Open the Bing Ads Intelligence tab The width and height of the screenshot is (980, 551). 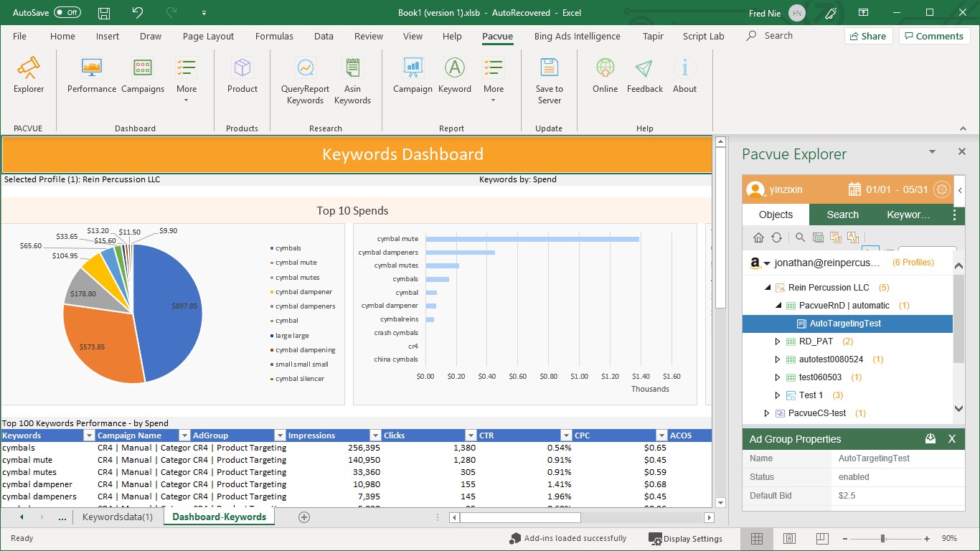pos(578,36)
